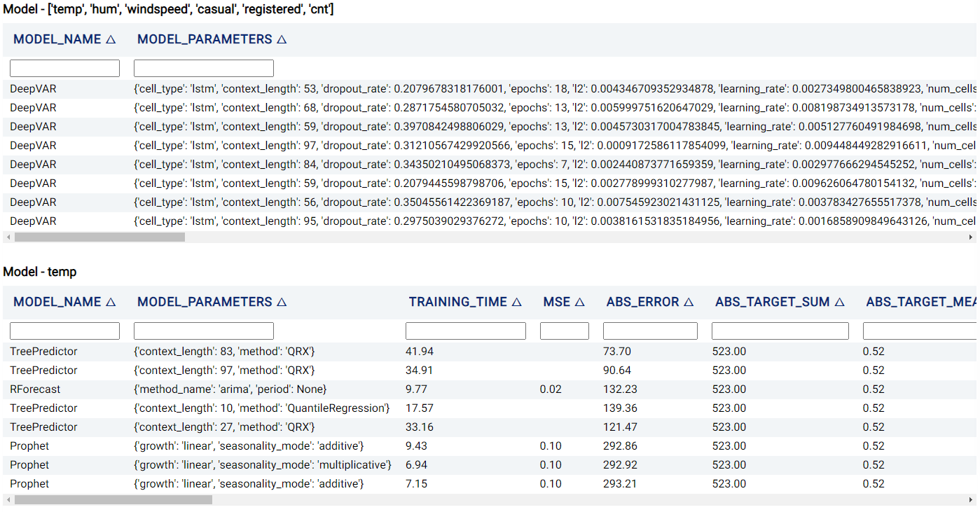Click left arrow of top table scrollbar
This screenshot has height=512, width=980.
8,237
